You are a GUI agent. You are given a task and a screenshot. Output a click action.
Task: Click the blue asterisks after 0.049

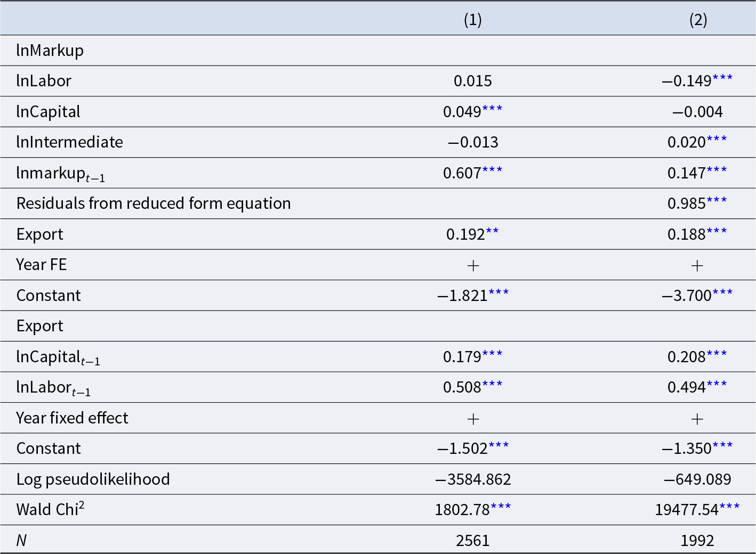pos(492,108)
